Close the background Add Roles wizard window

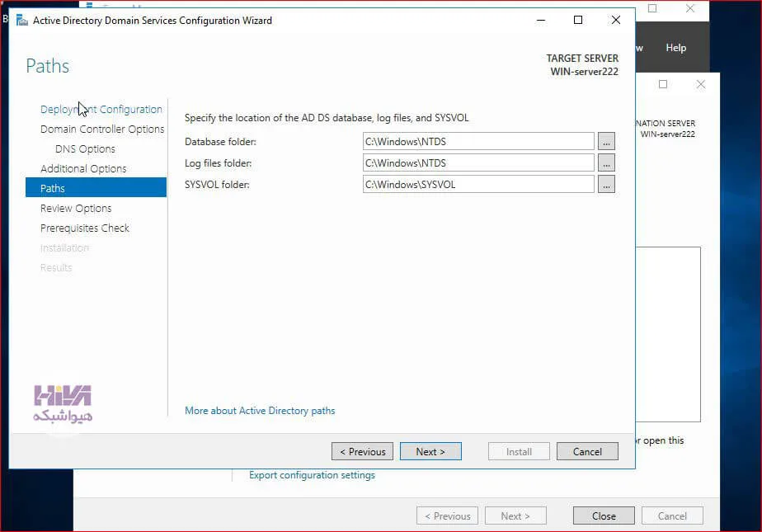tap(700, 84)
